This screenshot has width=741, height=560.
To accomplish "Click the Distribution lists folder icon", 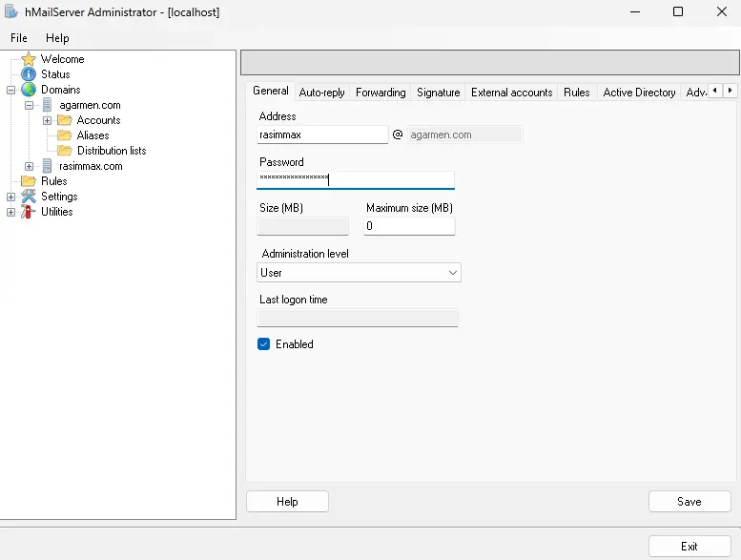I will point(64,151).
